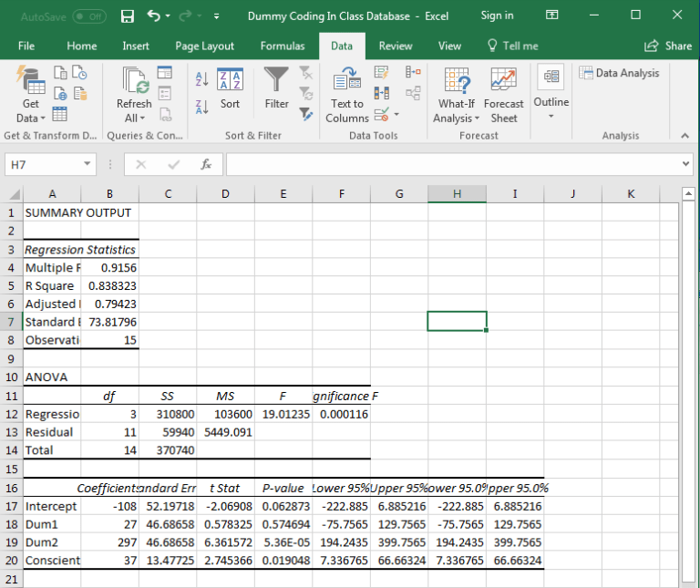This screenshot has width=700, height=588.
Task: Collapse the ribbon with the arrow
Action: [685, 136]
